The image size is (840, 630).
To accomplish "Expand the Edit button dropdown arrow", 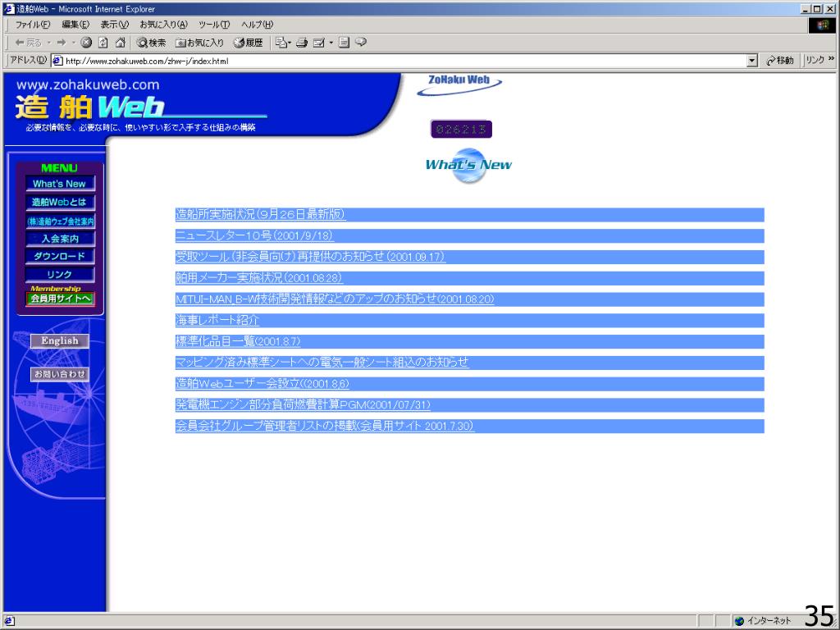I will (331, 43).
